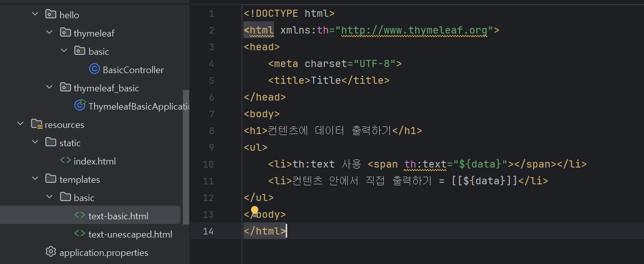Screen dimensions: 644x264
Task: Click the text-basic.html file icon
Action: [80, 215]
